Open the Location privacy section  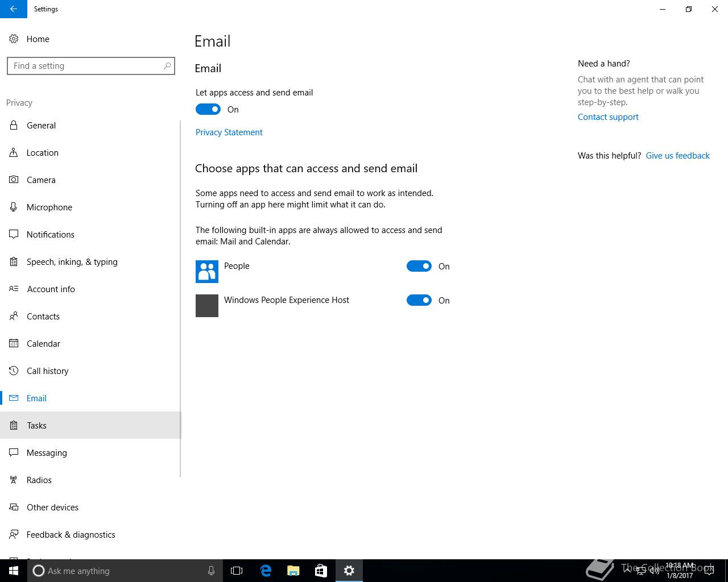click(90, 153)
